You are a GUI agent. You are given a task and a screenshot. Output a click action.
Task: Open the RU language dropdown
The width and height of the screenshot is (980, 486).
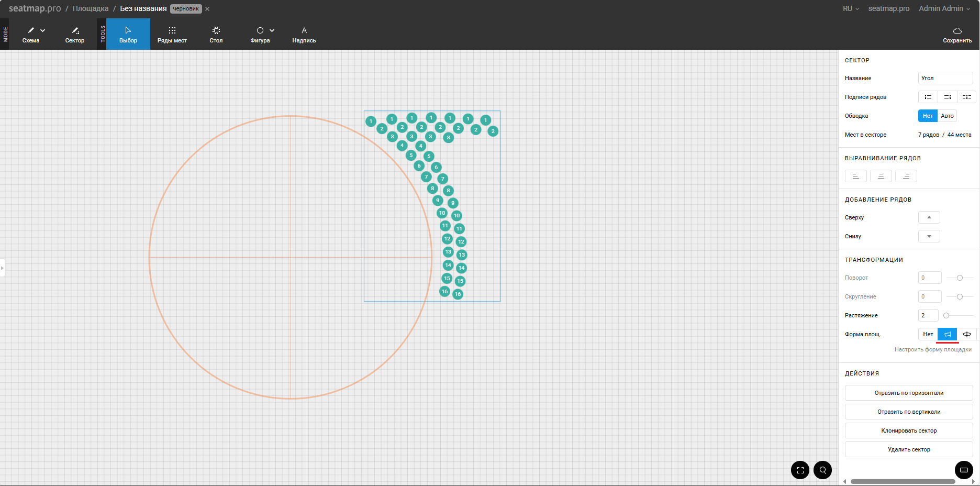[851, 8]
